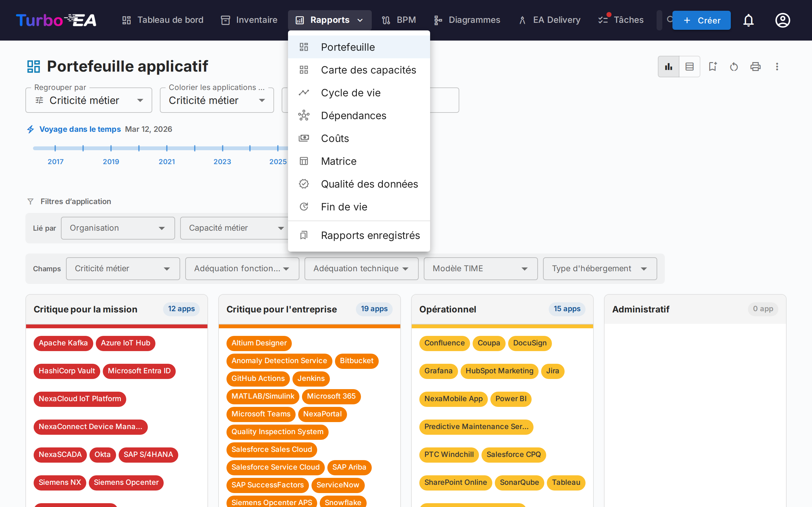
Task: Click the reset circular arrow icon
Action: (734, 67)
